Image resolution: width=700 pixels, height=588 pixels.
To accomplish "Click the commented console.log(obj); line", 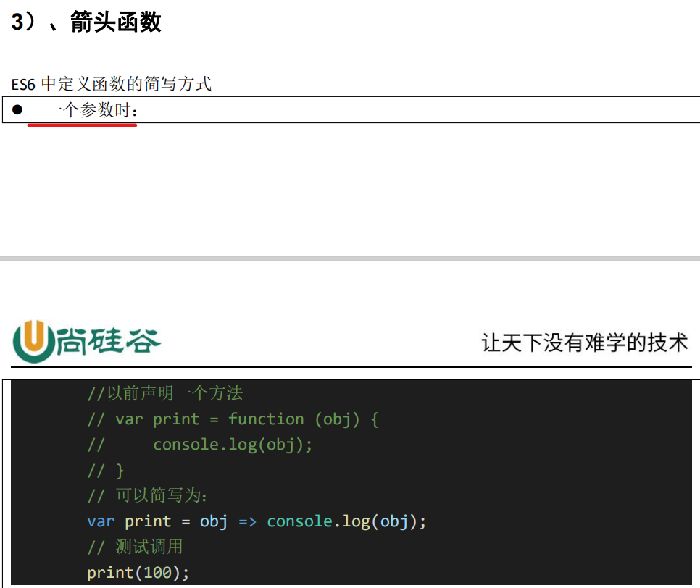I will pyautogui.click(x=232, y=445).
